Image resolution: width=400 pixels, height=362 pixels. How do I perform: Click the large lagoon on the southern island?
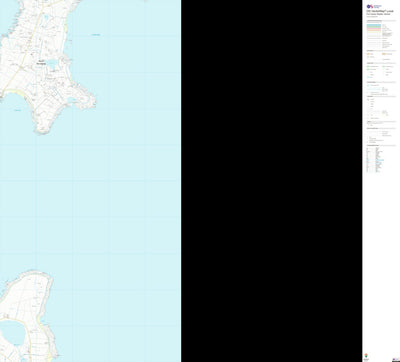pyautogui.click(x=12, y=333)
